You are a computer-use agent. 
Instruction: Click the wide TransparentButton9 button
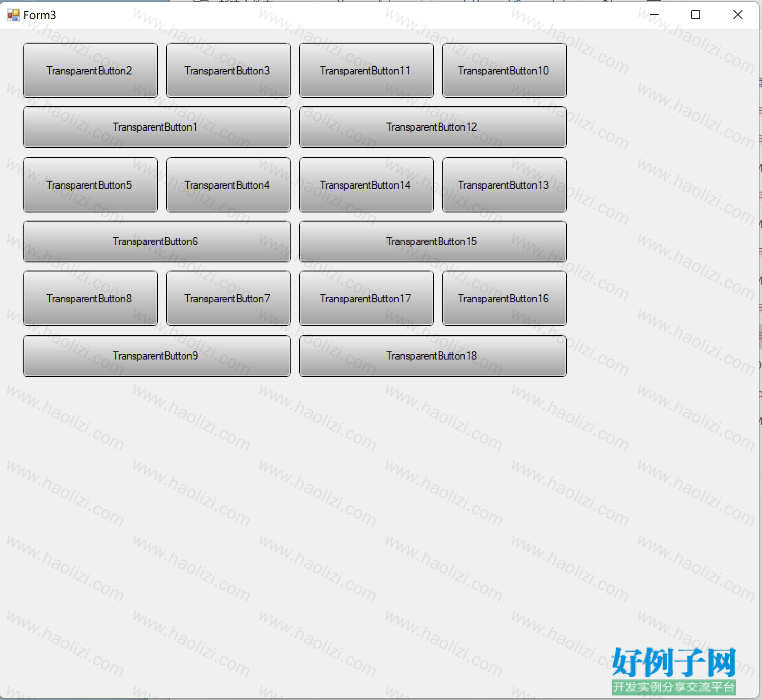[x=157, y=356]
